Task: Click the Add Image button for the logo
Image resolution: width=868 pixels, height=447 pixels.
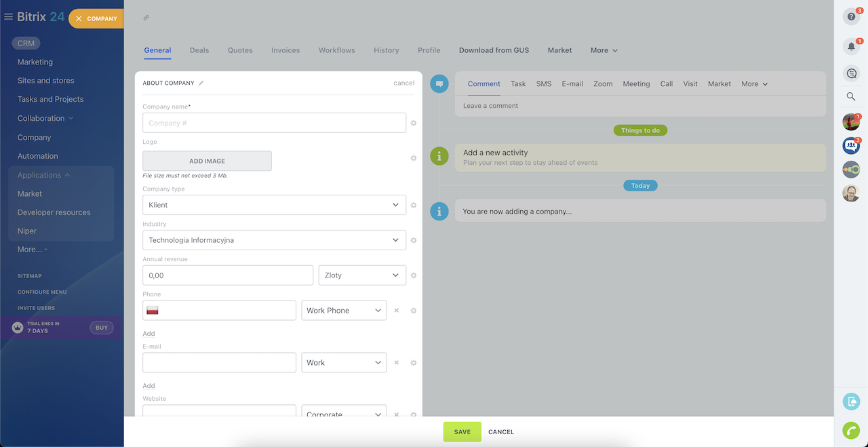Action: point(207,161)
